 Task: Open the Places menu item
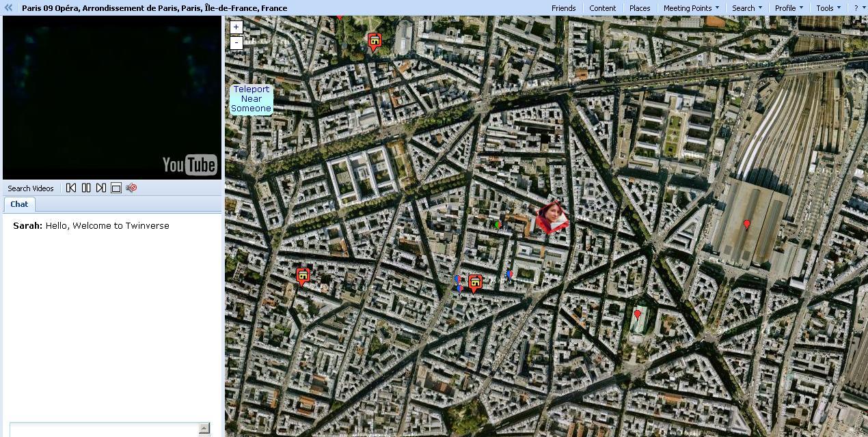pyautogui.click(x=640, y=8)
